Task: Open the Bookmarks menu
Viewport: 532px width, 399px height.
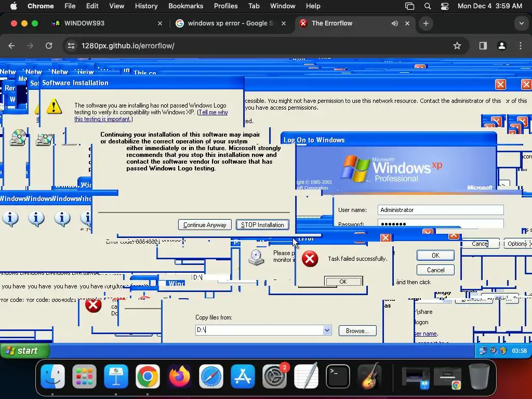Action: [x=185, y=6]
